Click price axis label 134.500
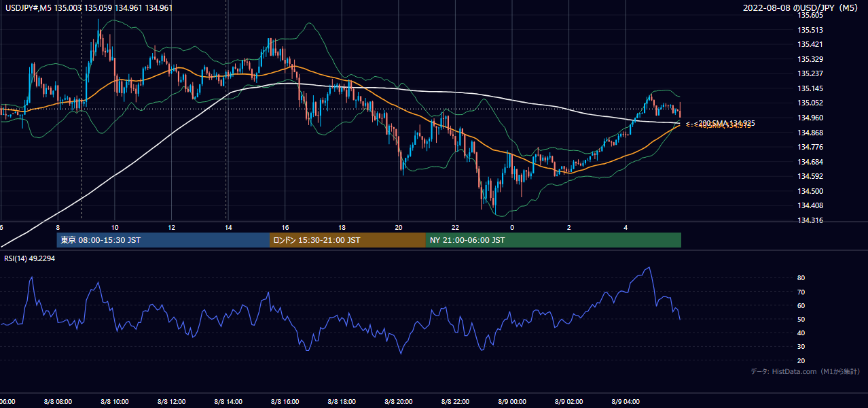Image resolution: width=868 pixels, height=408 pixels. pyautogui.click(x=810, y=191)
